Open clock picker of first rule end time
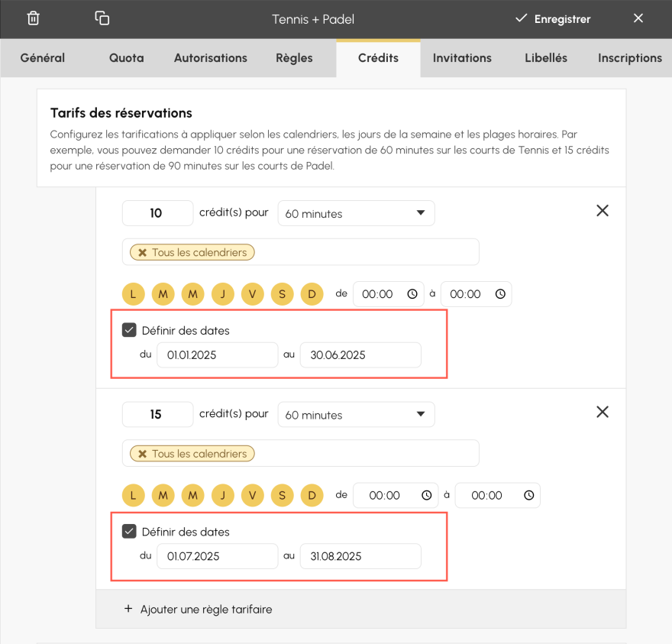 point(500,294)
